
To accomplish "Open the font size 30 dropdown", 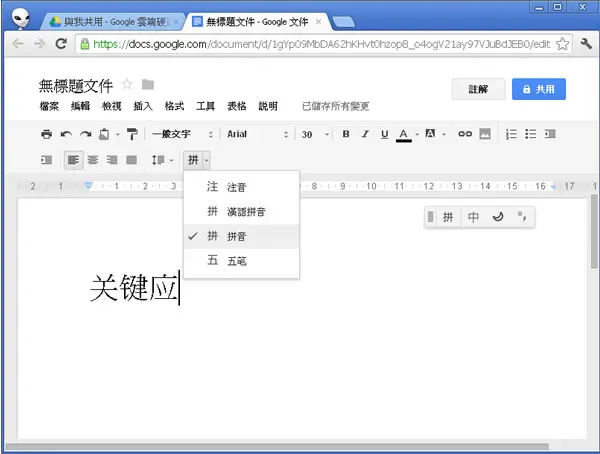I will coord(315,134).
